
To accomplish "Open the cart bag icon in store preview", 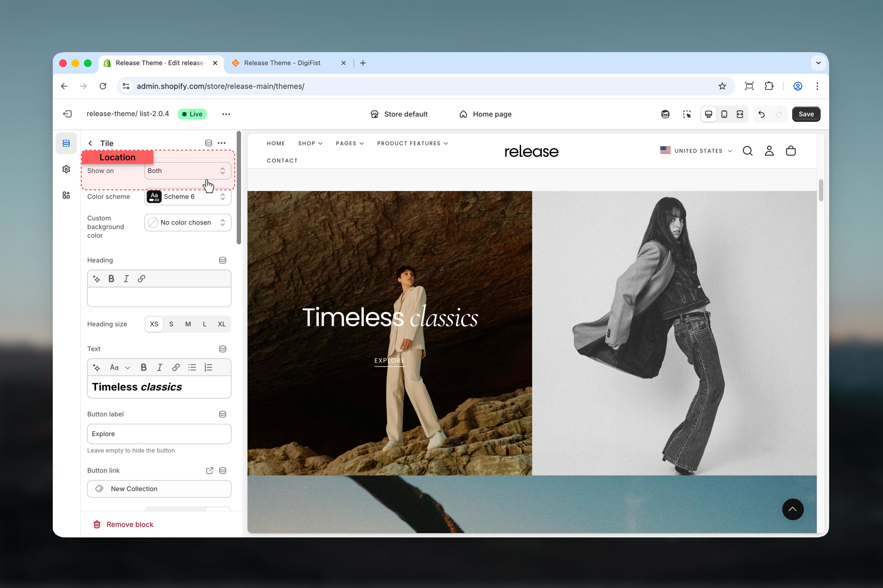I will (791, 151).
